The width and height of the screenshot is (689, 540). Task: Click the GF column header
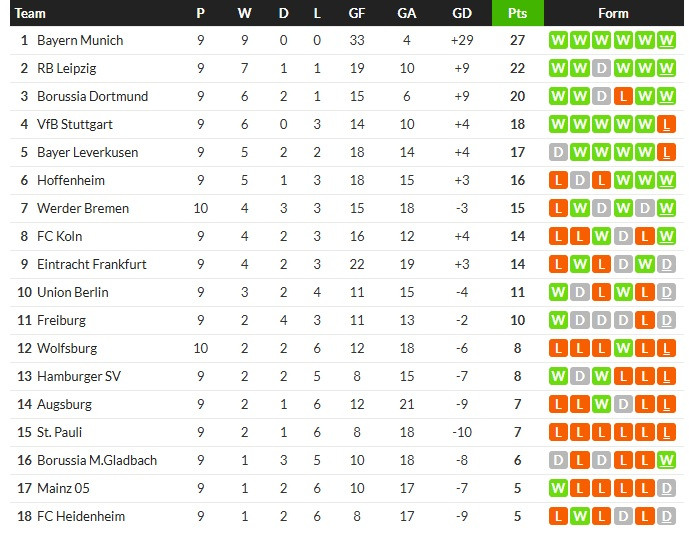tap(356, 13)
